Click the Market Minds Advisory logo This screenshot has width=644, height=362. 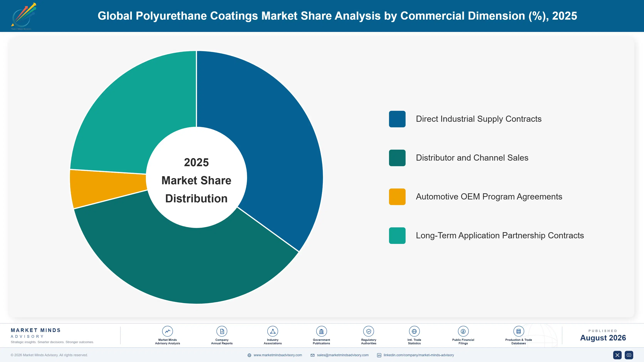[x=23, y=16]
